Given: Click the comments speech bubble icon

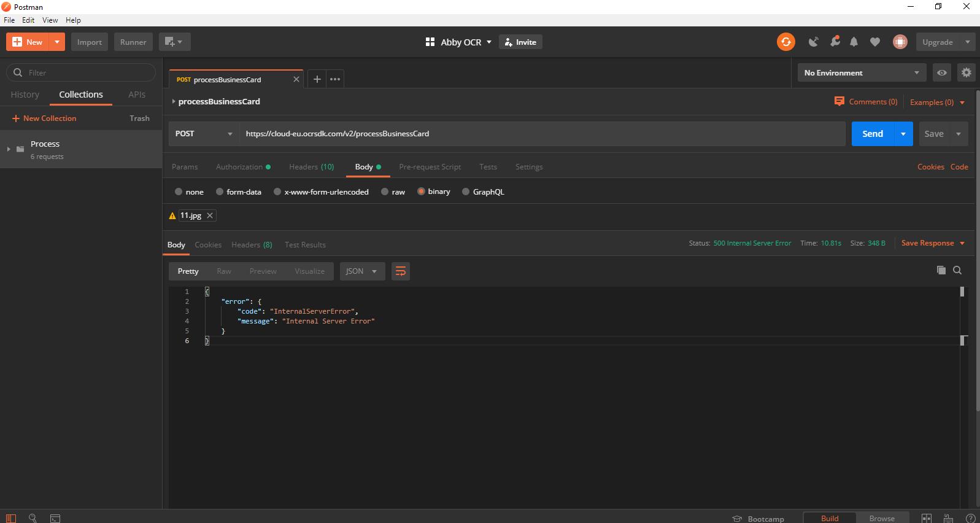Looking at the screenshot, I should click(839, 101).
